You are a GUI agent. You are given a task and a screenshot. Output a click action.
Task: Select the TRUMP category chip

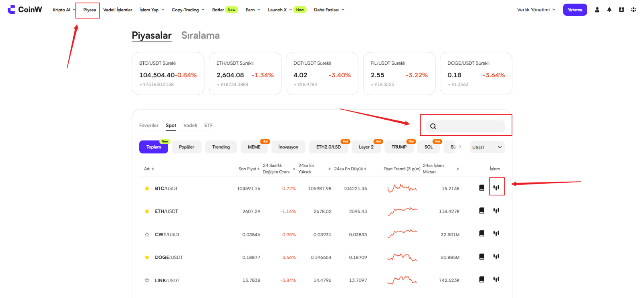coord(399,147)
